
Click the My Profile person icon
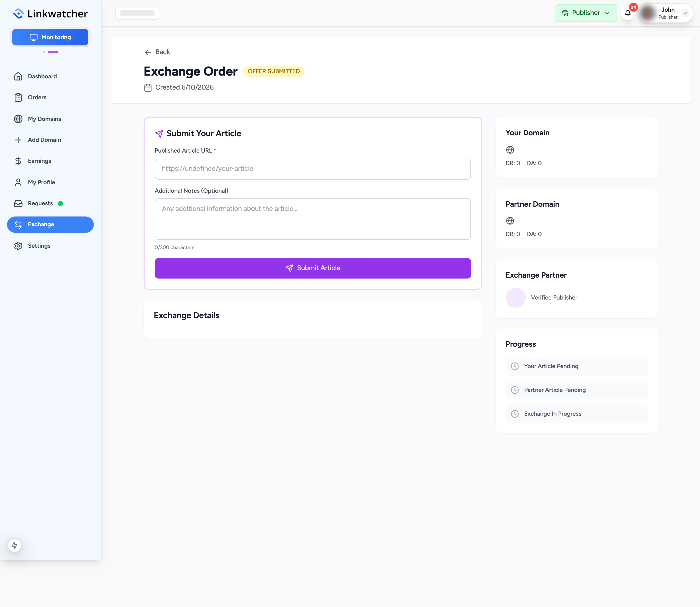(x=18, y=182)
